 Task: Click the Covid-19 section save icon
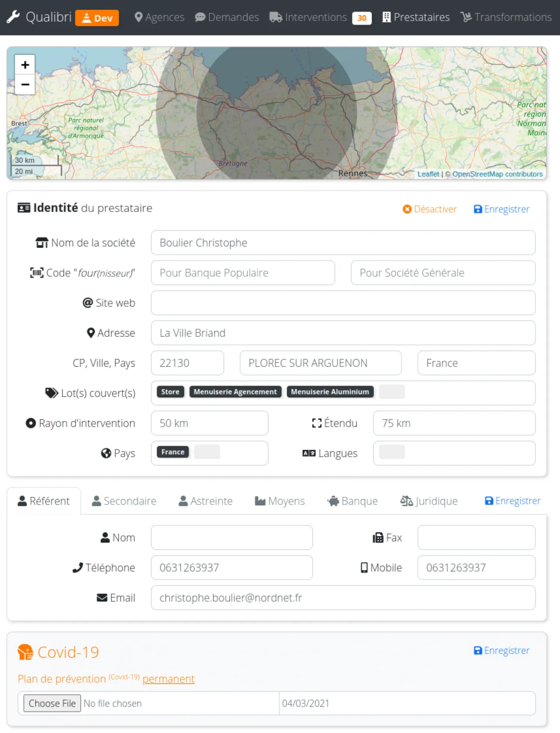tap(478, 651)
